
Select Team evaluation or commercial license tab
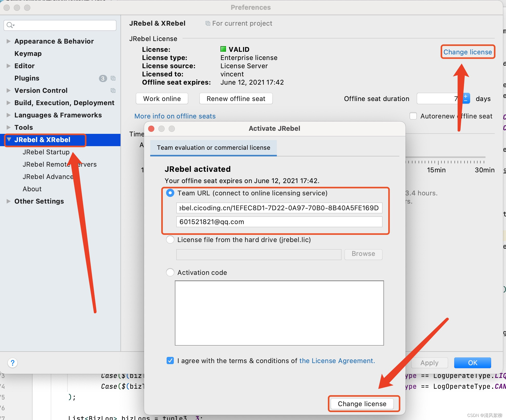pyautogui.click(x=214, y=148)
